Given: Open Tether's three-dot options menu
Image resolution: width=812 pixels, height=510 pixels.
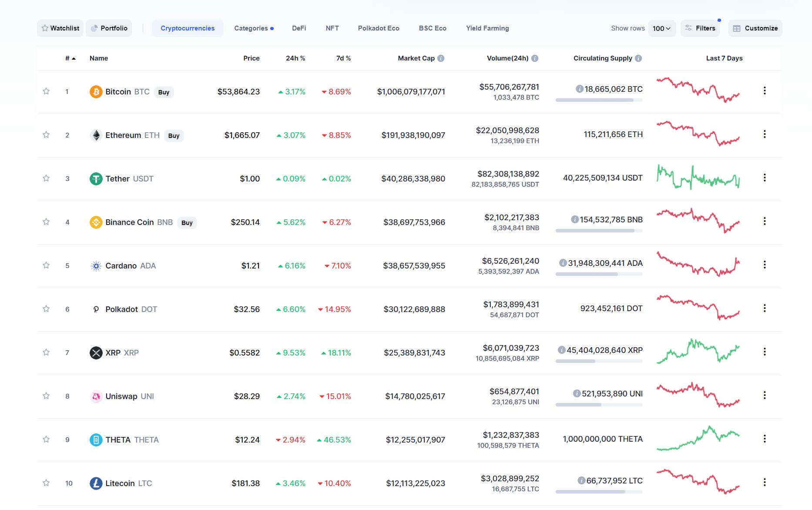Looking at the screenshot, I should (x=765, y=178).
